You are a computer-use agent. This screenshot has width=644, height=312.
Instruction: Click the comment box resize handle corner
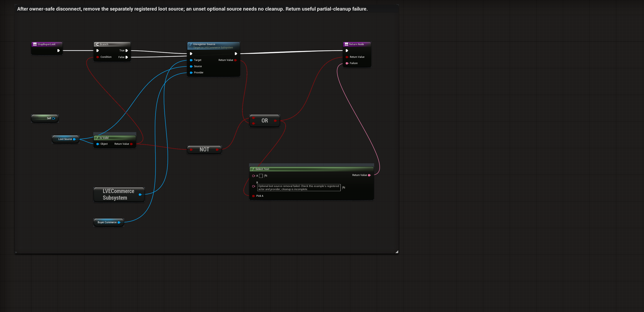tap(397, 252)
